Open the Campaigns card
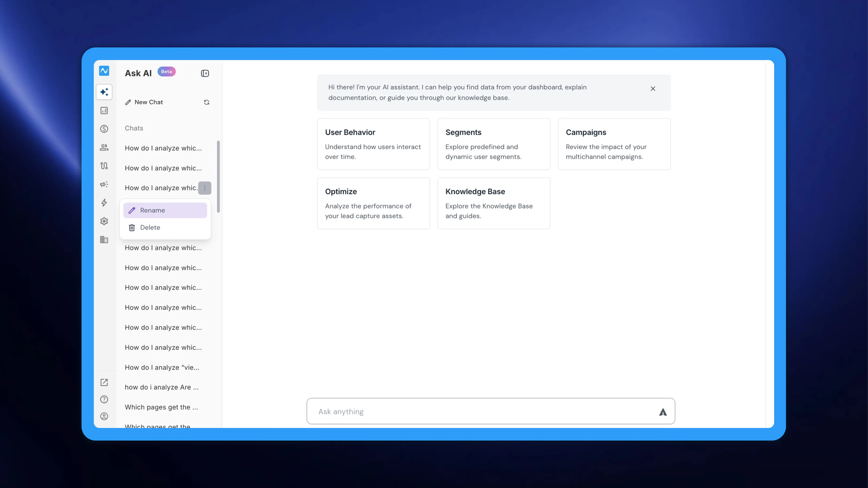This screenshot has width=868, height=488. click(614, 144)
